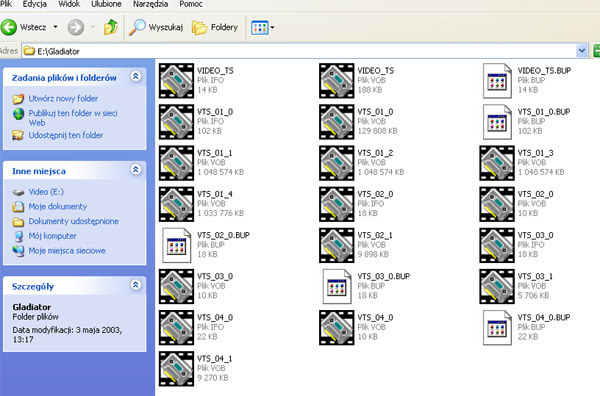Viewport: 600px width, 396px height.
Task: Collapse the Szczegóły panel
Action: [135, 285]
